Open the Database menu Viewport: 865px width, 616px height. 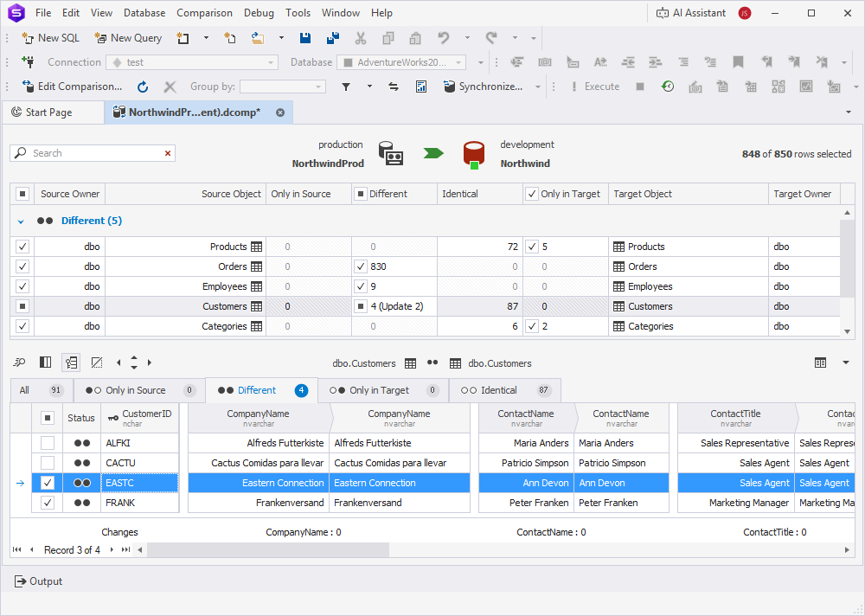[x=144, y=12]
